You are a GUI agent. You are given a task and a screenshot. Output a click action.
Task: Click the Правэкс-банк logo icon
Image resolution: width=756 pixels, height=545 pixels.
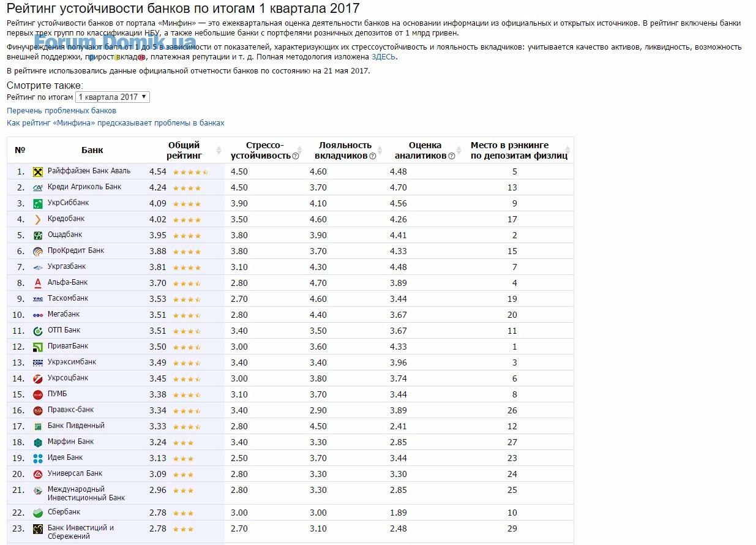[x=38, y=411]
